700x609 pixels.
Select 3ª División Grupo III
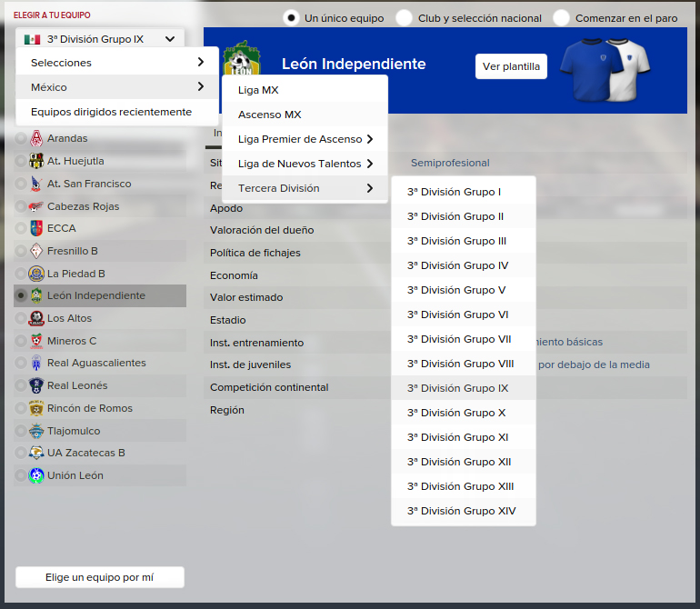click(x=464, y=241)
